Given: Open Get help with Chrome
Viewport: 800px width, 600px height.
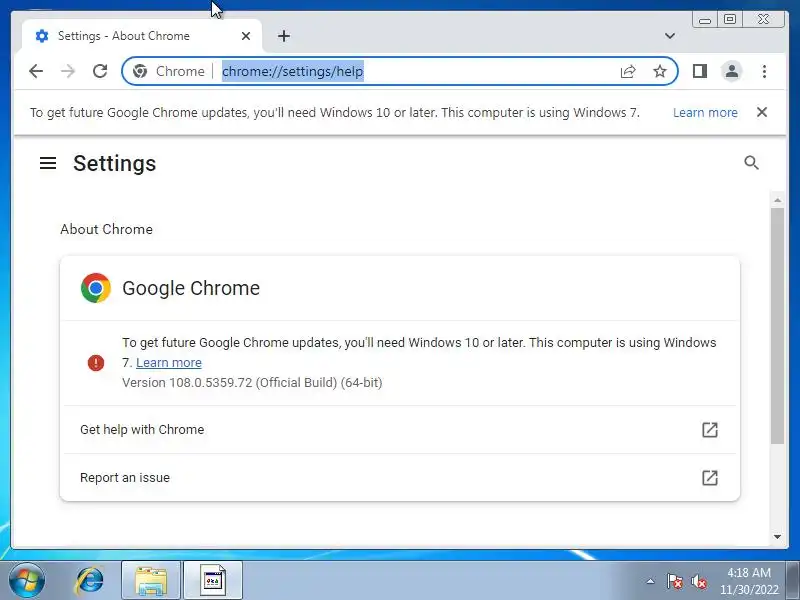Looking at the screenshot, I should (400, 430).
